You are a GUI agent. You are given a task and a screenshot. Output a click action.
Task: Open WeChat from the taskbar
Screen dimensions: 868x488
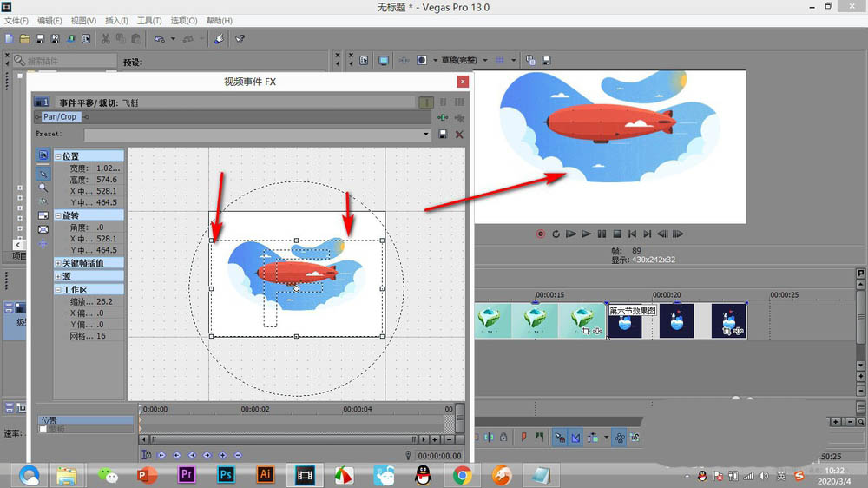click(108, 475)
